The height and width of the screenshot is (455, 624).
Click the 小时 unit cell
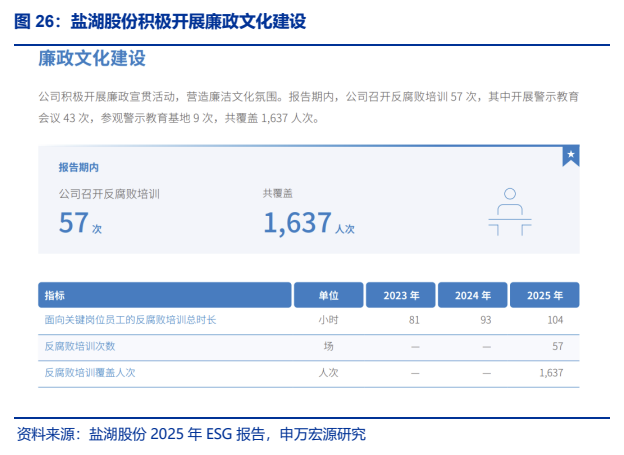pos(328,320)
